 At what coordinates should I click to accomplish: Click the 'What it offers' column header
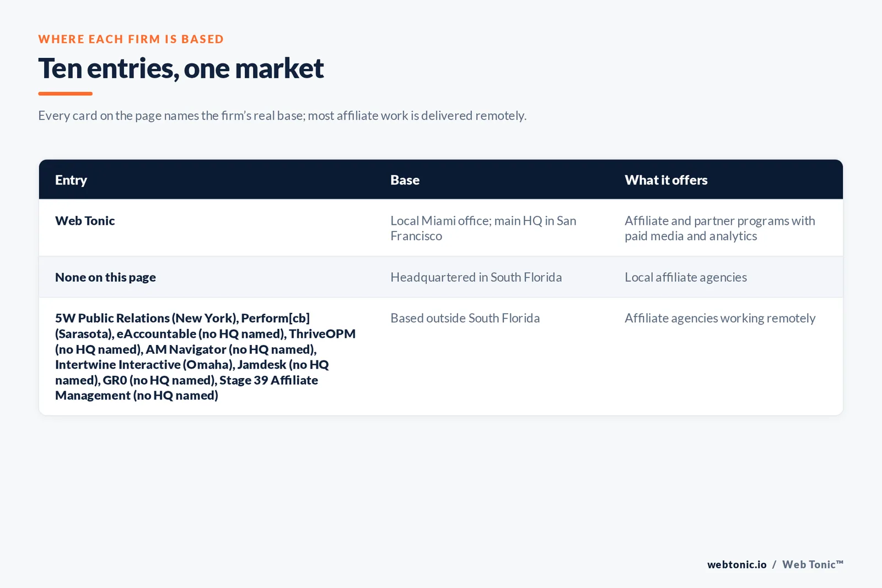click(666, 180)
